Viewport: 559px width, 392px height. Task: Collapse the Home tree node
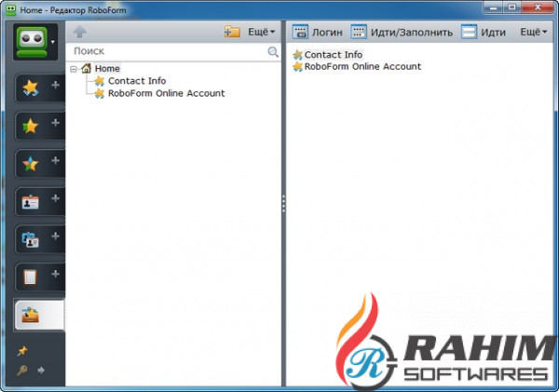click(x=74, y=69)
